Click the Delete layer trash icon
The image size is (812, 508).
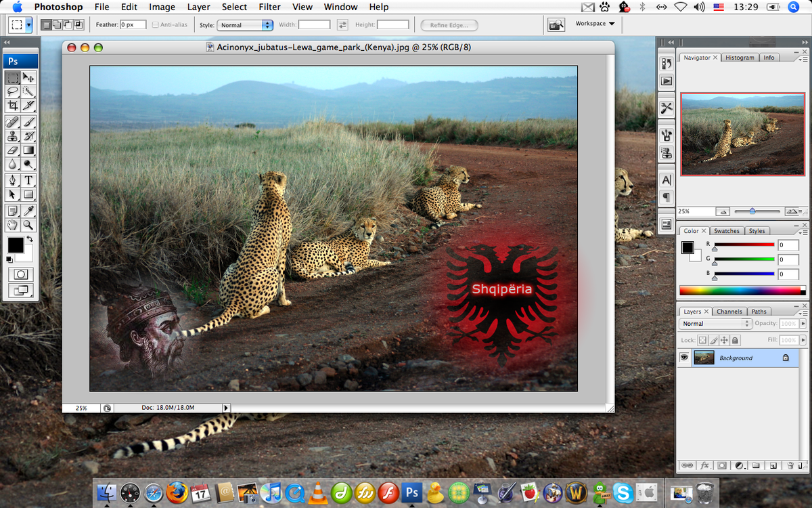click(x=790, y=465)
